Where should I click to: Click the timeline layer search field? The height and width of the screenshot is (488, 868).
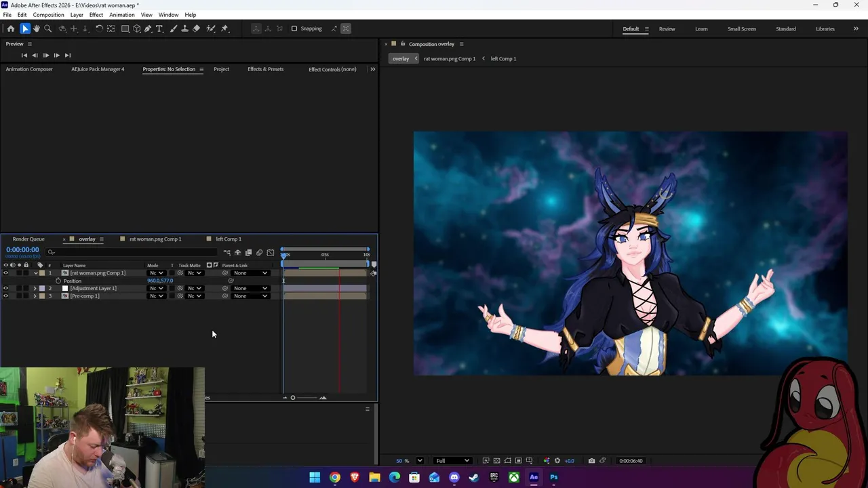[132, 252]
